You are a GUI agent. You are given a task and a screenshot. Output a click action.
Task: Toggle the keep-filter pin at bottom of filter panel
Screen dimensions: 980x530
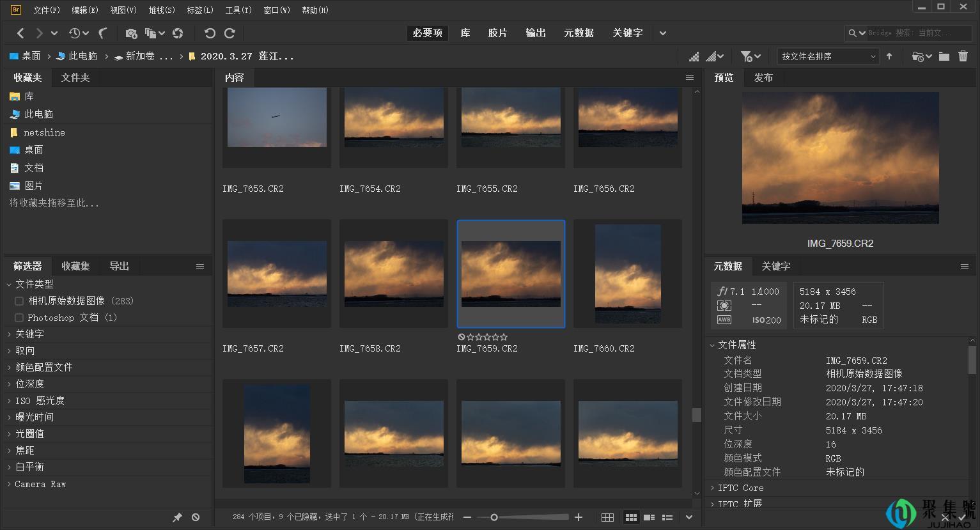click(x=178, y=517)
